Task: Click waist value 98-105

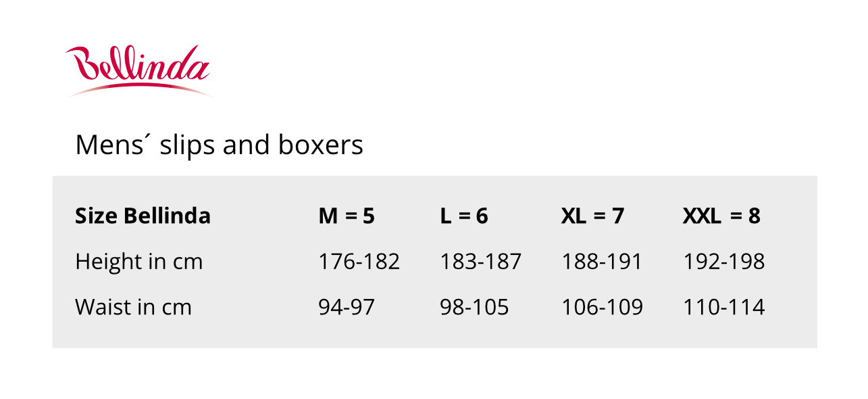Action: point(474,307)
